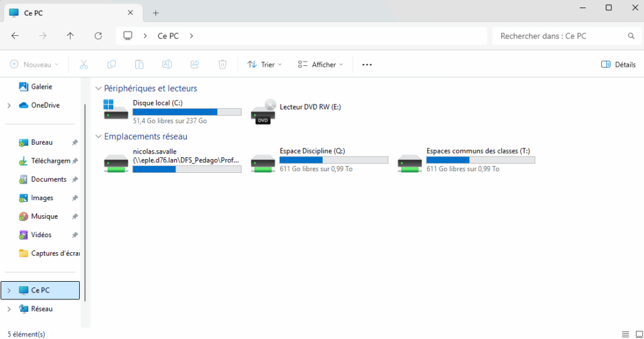Open a new tab with plus button
The width and height of the screenshot is (644, 339).
156,13
